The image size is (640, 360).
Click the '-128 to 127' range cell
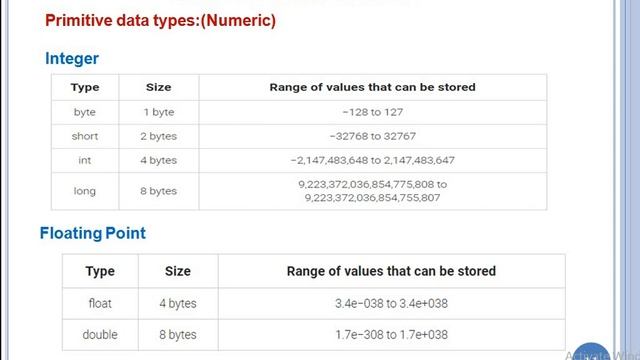(x=373, y=112)
